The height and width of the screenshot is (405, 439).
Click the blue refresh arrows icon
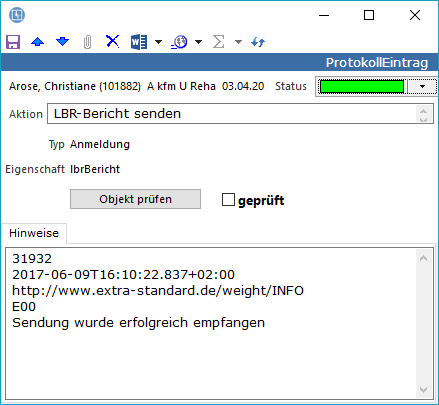[258, 42]
